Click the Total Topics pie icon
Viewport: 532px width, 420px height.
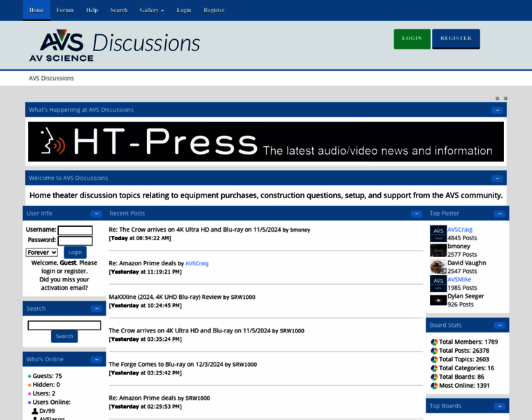click(434, 360)
